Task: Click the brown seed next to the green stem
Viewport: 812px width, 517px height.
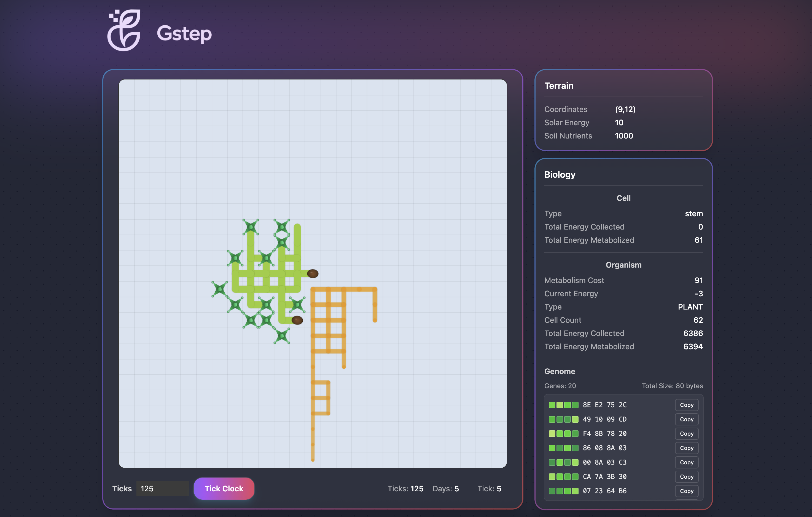Action: click(x=313, y=273)
